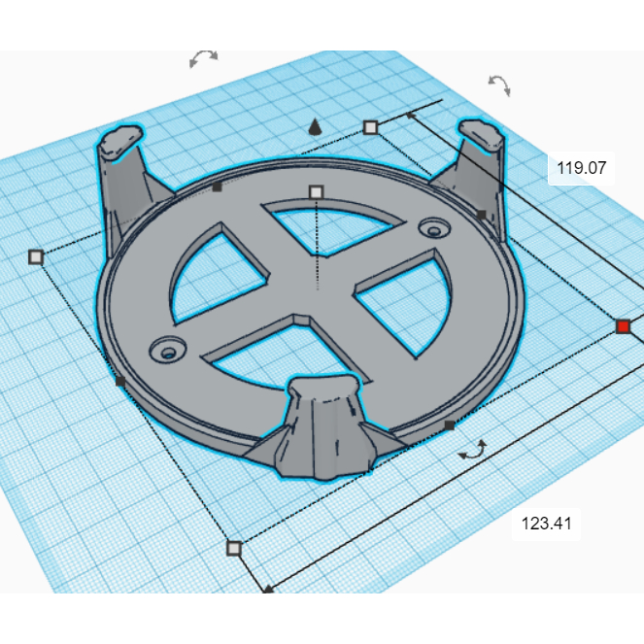Image resolution: width=644 pixels, height=644 pixels.
Task: Select the red corner resize handle
Action: click(623, 326)
